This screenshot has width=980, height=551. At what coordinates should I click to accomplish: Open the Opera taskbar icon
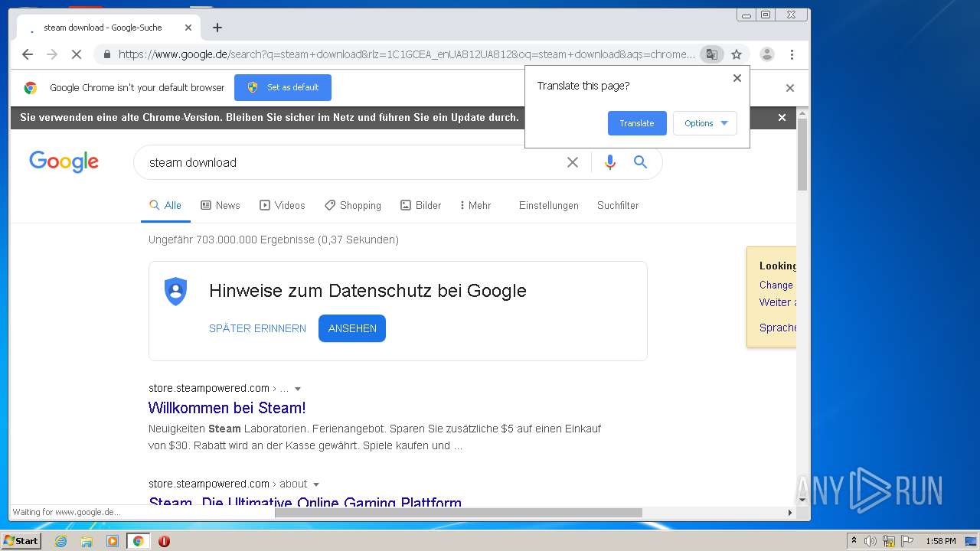click(x=164, y=541)
